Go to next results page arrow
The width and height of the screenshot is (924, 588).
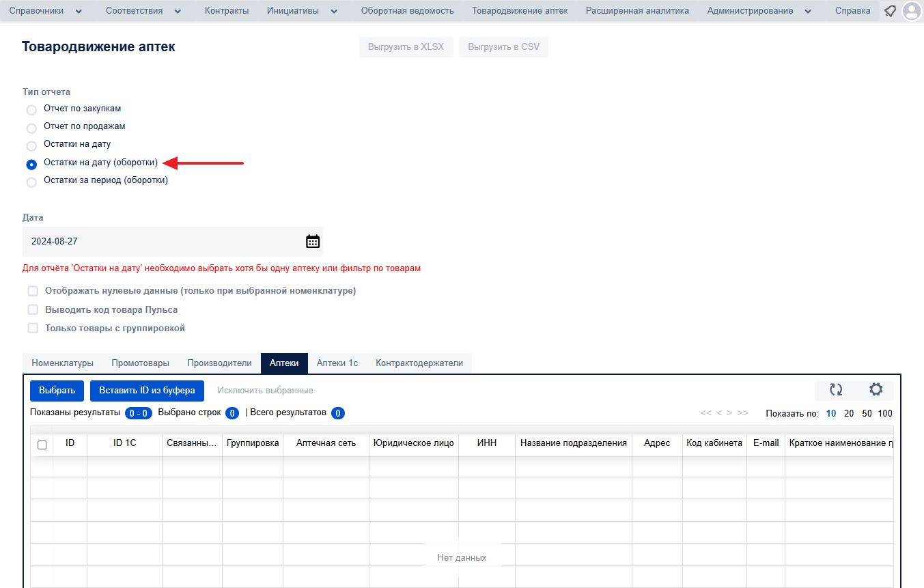pos(729,413)
